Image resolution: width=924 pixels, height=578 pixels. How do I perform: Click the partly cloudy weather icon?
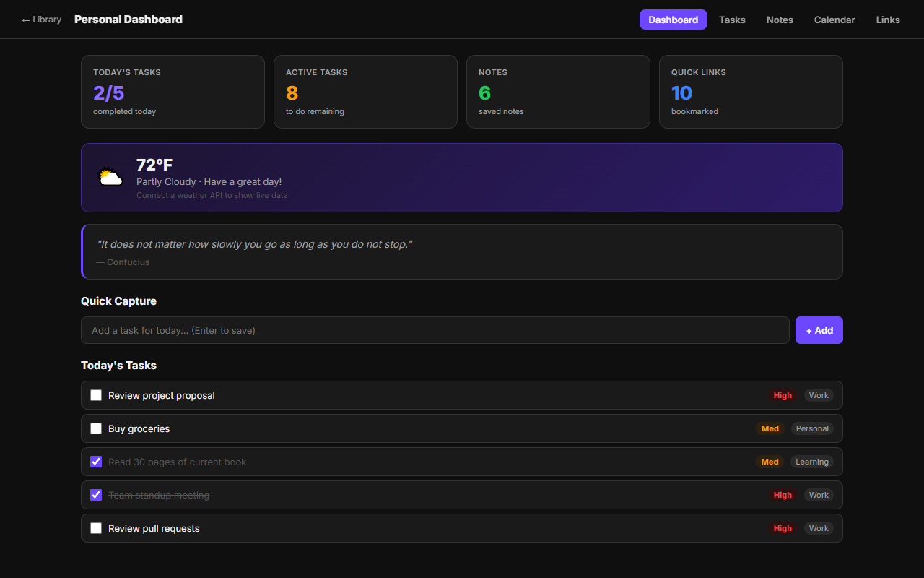(110, 177)
